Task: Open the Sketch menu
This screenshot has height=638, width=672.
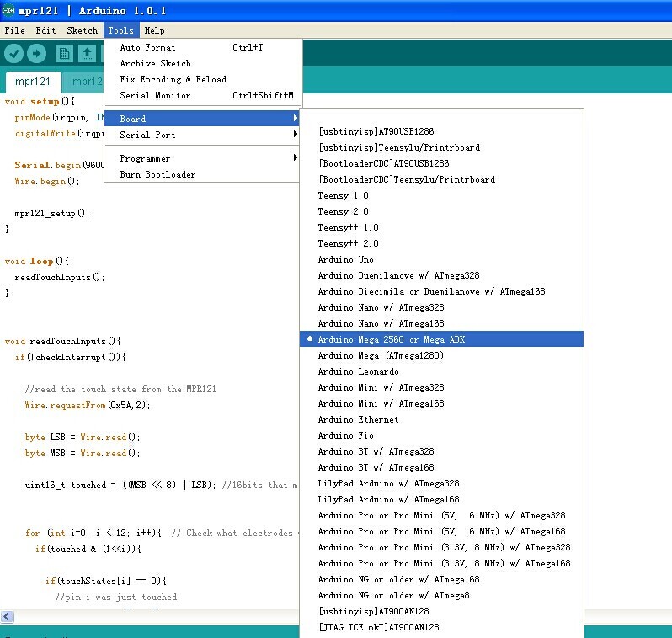Action: click(82, 30)
